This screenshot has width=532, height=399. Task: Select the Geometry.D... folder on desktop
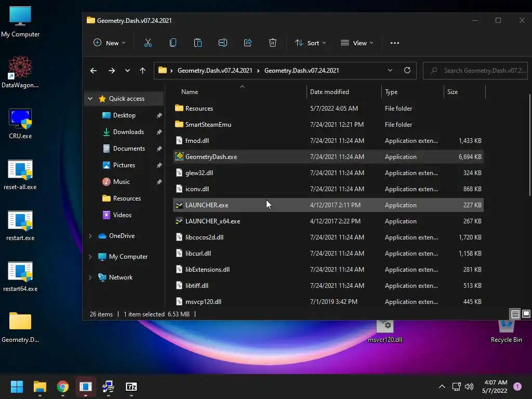[x=20, y=327]
